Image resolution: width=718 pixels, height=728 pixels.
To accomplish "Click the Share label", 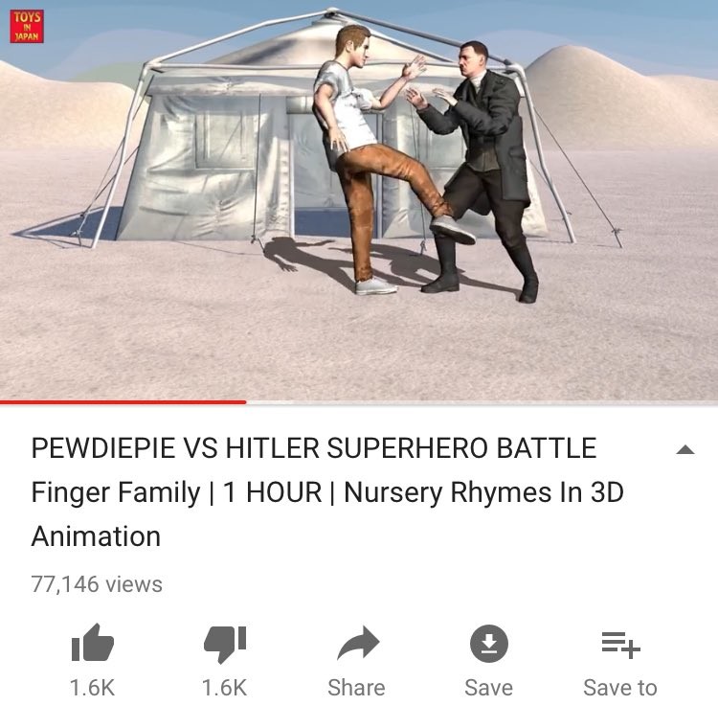I will (x=356, y=688).
